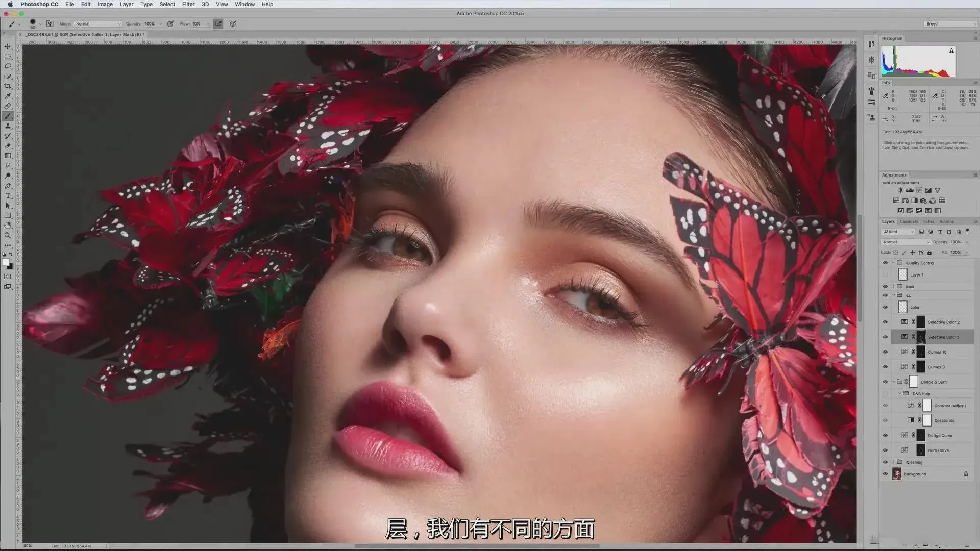Enable airbrush-style build-up effects
980x551 pixels.
(218, 23)
